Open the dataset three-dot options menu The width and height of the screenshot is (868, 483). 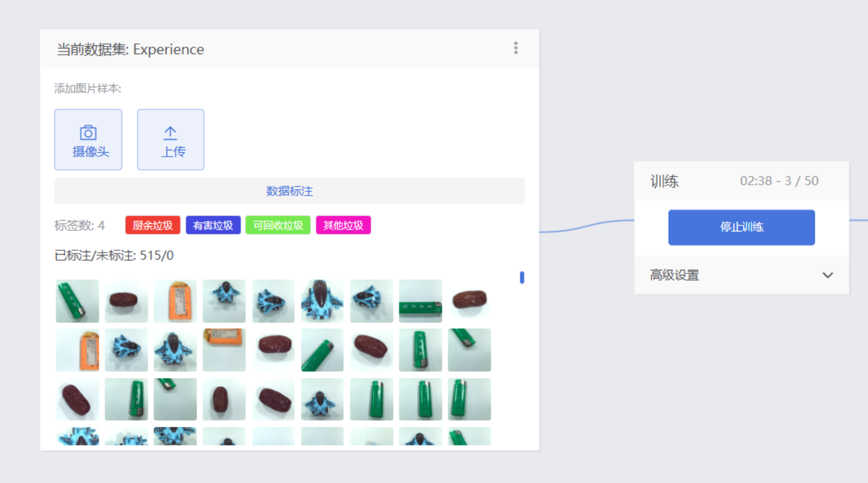click(x=516, y=48)
